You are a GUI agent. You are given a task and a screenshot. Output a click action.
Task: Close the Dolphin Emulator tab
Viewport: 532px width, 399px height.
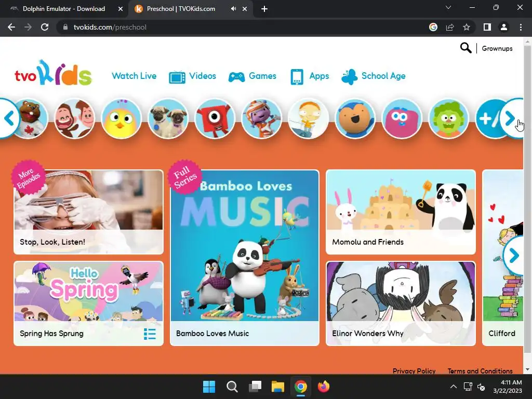[121, 9]
